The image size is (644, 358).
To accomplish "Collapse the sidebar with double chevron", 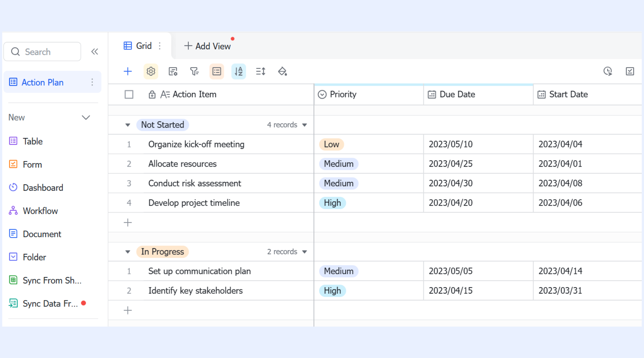I will coord(95,52).
